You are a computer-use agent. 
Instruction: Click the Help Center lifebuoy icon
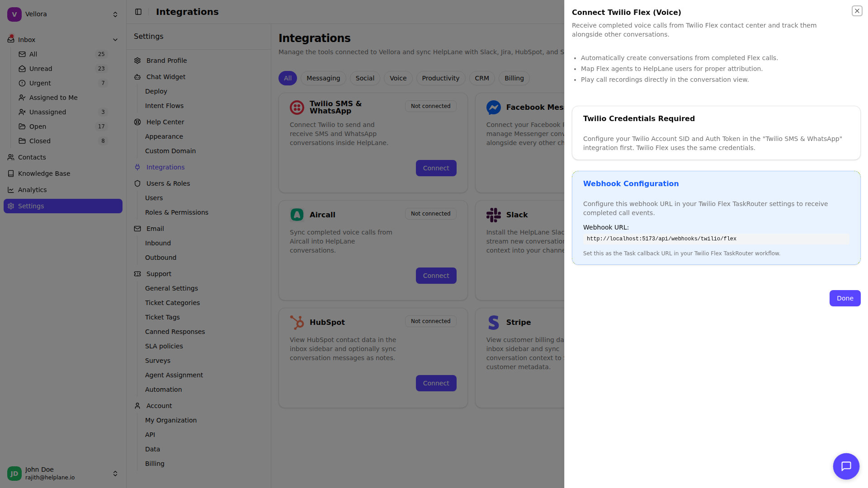click(137, 122)
